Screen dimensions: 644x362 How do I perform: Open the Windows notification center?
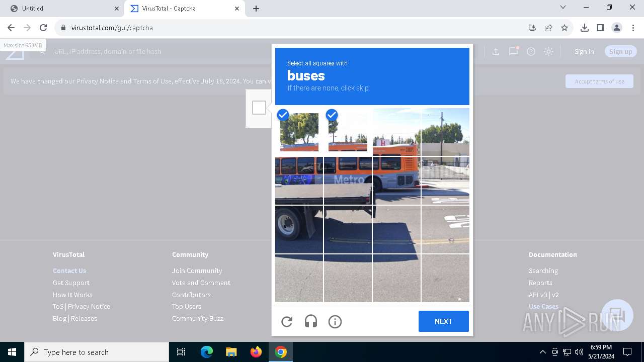(x=627, y=352)
